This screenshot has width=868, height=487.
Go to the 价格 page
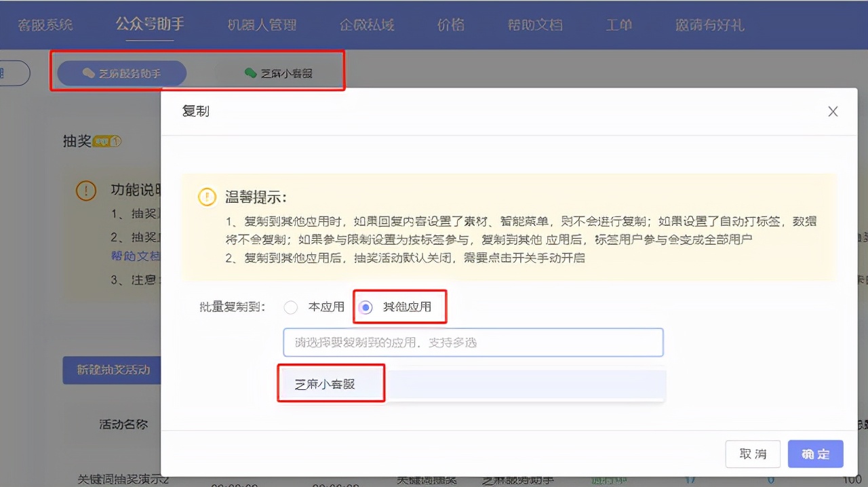pyautogui.click(x=450, y=24)
